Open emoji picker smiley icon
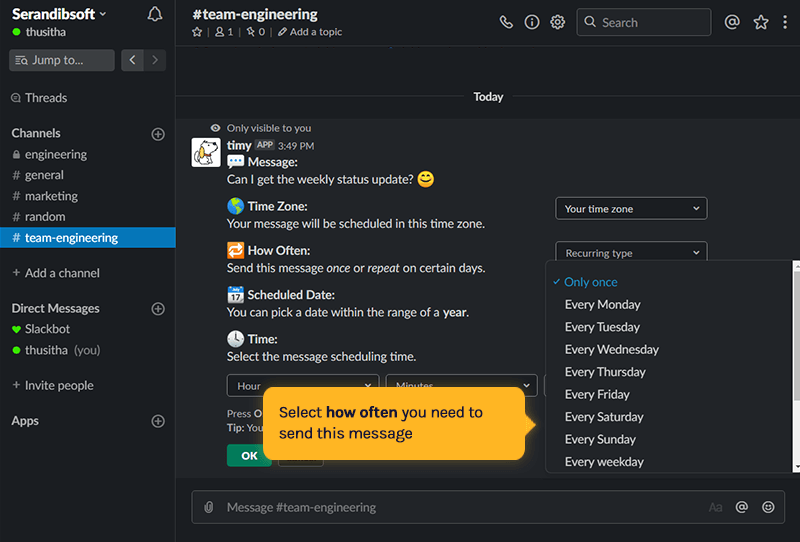The height and width of the screenshot is (542, 800). click(x=768, y=507)
